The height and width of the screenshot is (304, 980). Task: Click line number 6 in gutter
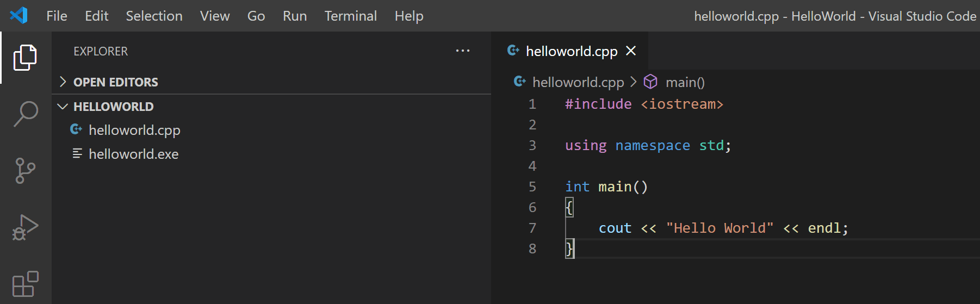click(x=532, y=207)
